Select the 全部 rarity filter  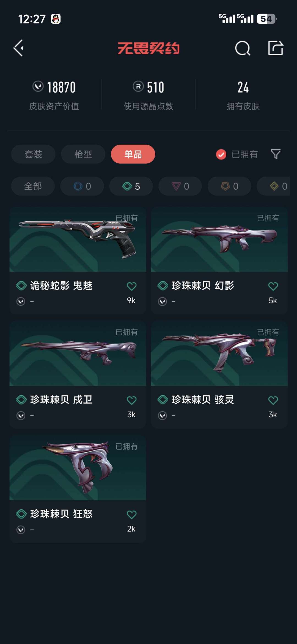[x=33, y=186]
